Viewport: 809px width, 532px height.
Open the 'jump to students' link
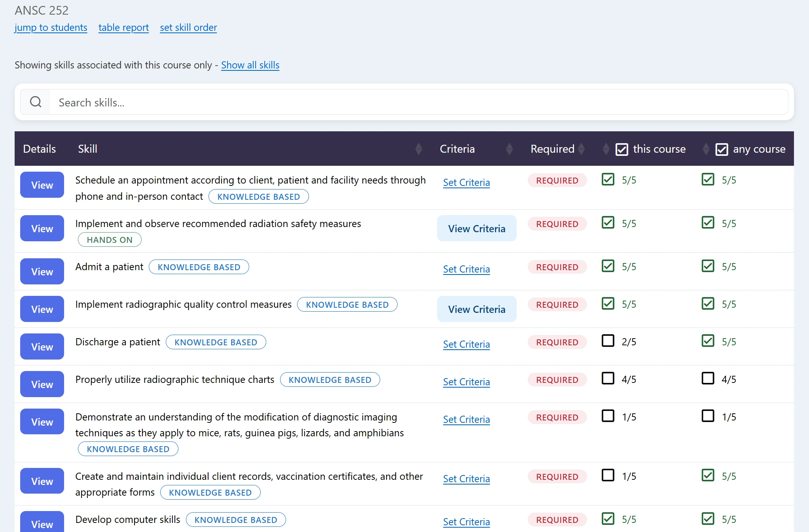coord(51,27)
